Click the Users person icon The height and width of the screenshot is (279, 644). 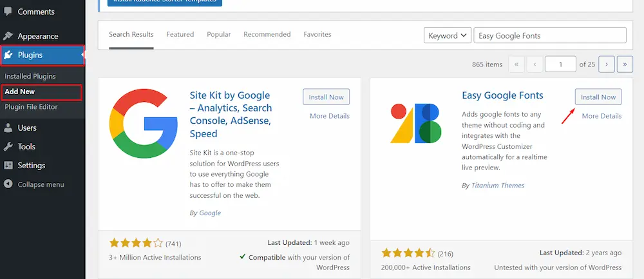point(8,128)
